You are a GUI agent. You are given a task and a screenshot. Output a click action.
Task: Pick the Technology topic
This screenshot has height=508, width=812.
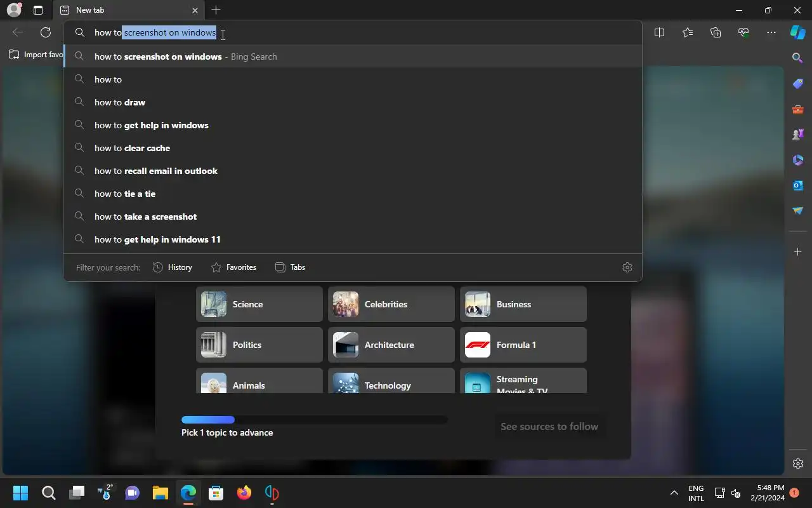click(391, 380)
